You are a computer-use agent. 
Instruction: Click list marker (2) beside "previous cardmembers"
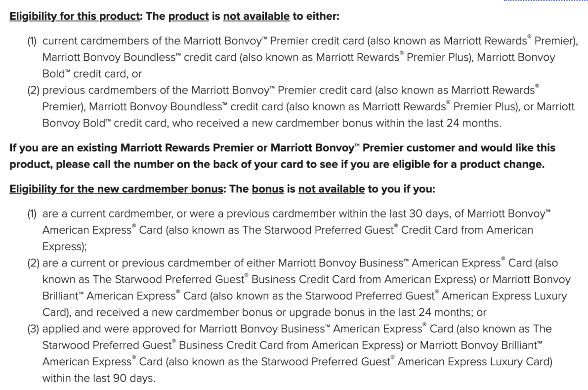[34, 90]
